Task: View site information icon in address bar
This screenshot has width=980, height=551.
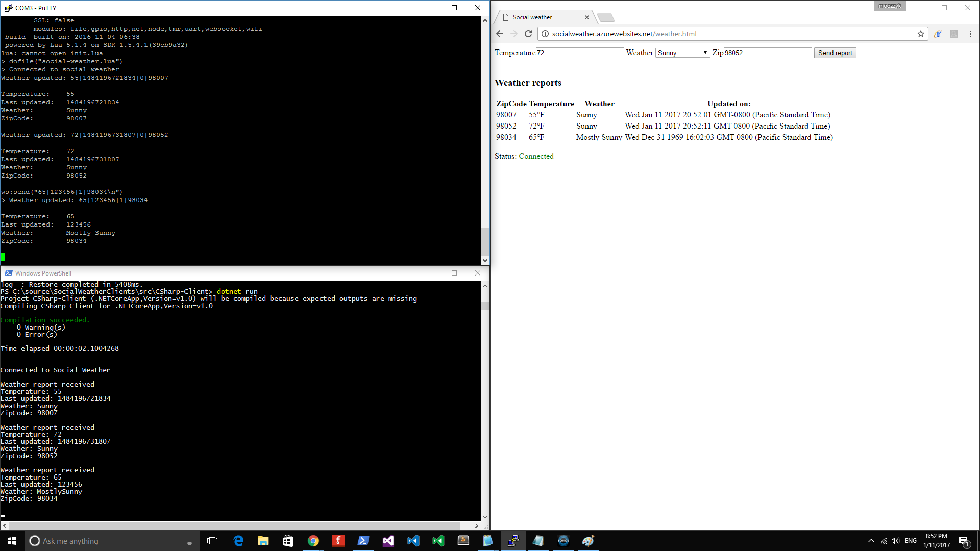Action: pos(545,34)
